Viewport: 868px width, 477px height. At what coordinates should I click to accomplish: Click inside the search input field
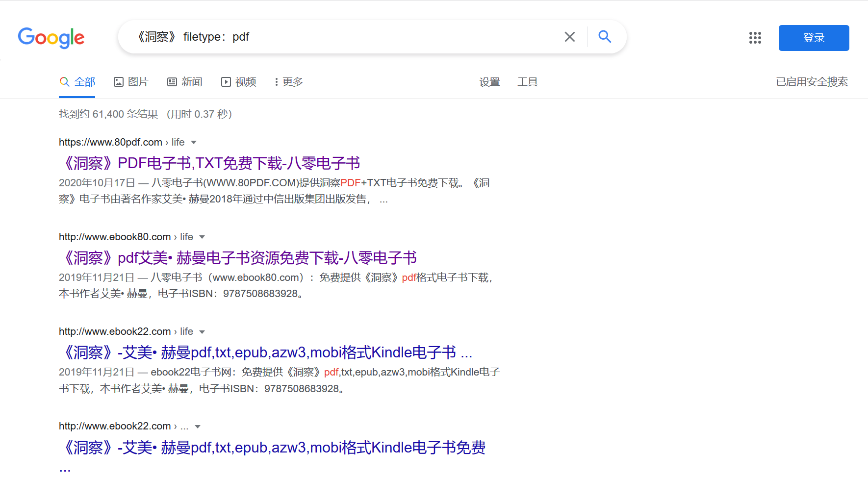tap(343, 36)
